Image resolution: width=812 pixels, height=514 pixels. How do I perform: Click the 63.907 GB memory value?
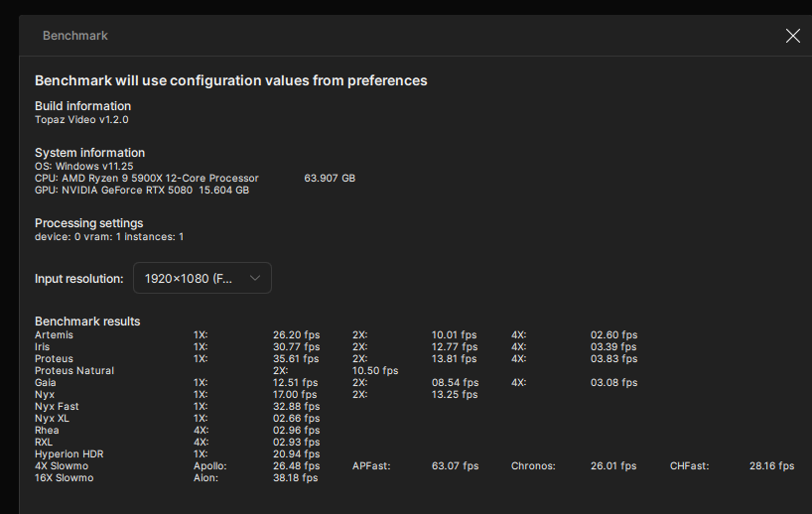click(329, 178)
